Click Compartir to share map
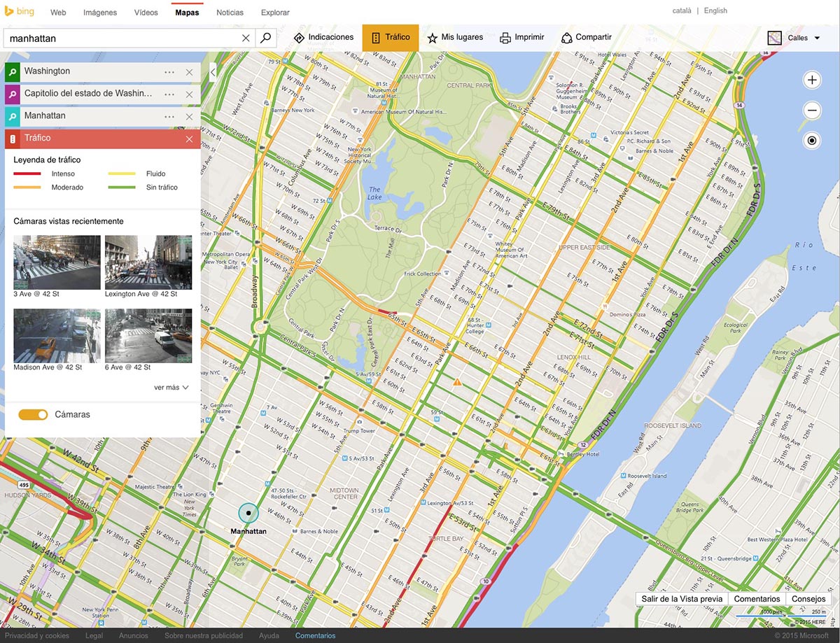This screenshot has height=643, width=840. click(587, 37)
